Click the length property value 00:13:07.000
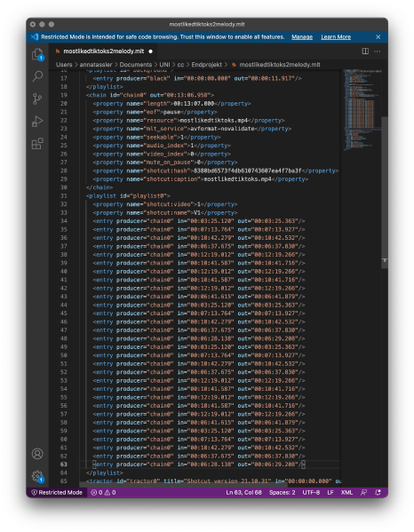The height and width of the screenshot is (532, 414). click(194, 104)
